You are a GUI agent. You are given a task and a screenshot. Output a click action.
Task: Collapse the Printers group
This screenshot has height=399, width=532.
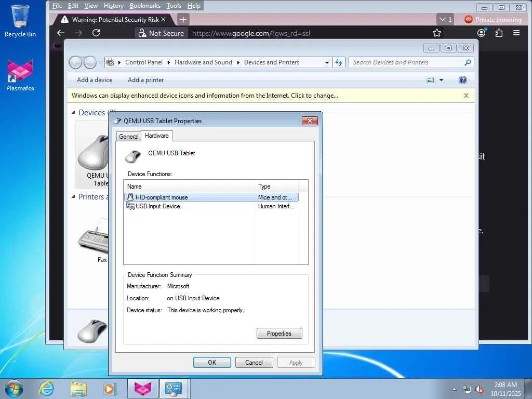73,196
